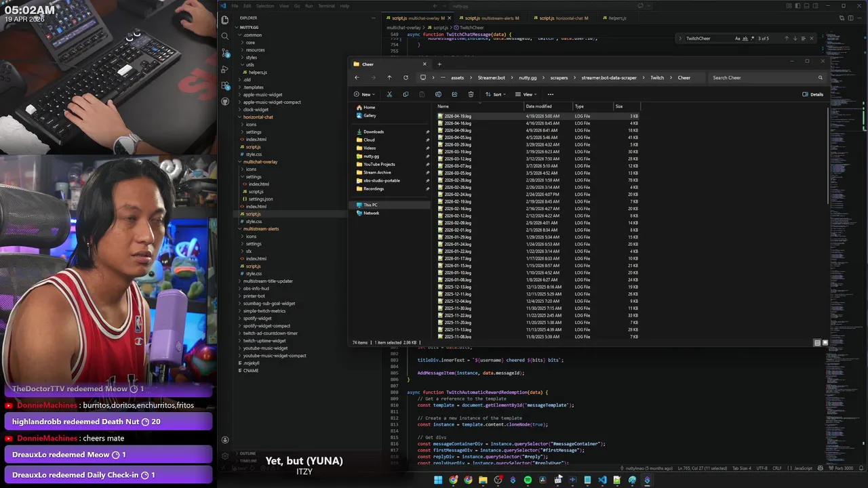Close the VS Code find widget
868x488 pixels.
point(811,39)
